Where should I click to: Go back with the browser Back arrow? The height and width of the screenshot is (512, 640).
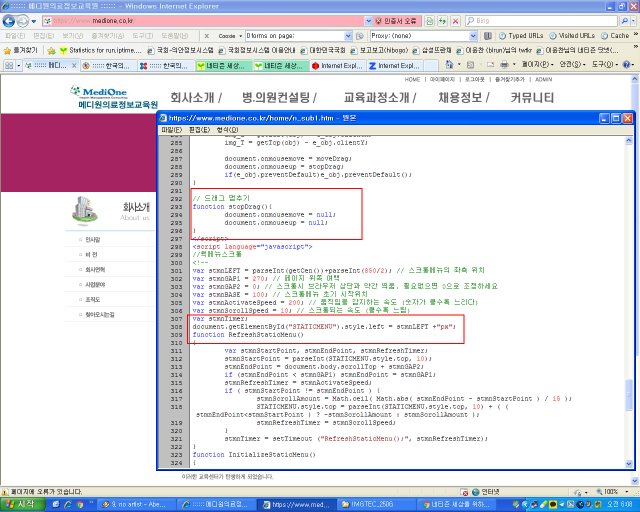pyautogui.click(x=9, y=21)
